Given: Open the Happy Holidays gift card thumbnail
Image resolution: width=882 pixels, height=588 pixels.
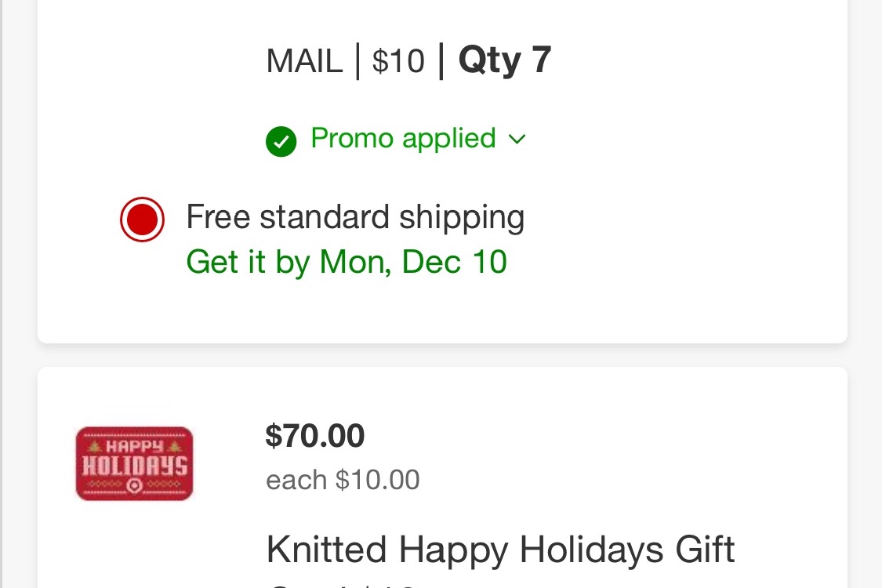Looking at the screenshot, I should point(134,463).
